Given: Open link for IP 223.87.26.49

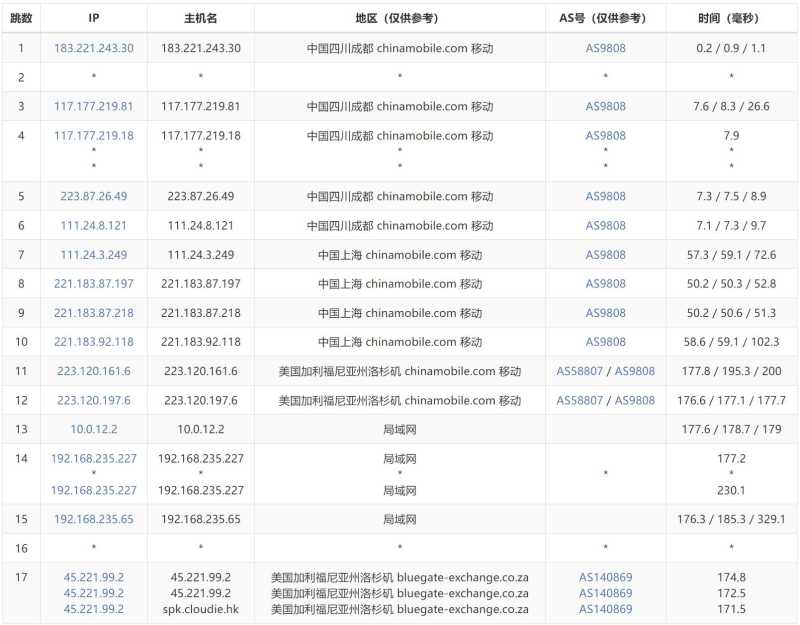Looking at the screenshot, I should pos(93,196).
